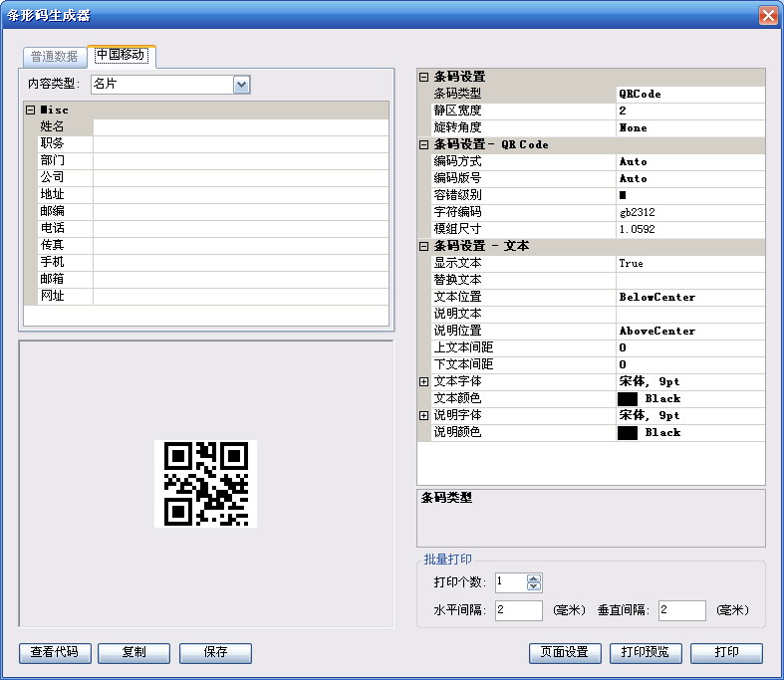
Task: Click the 查看代码 button
Action: [55, 653]
